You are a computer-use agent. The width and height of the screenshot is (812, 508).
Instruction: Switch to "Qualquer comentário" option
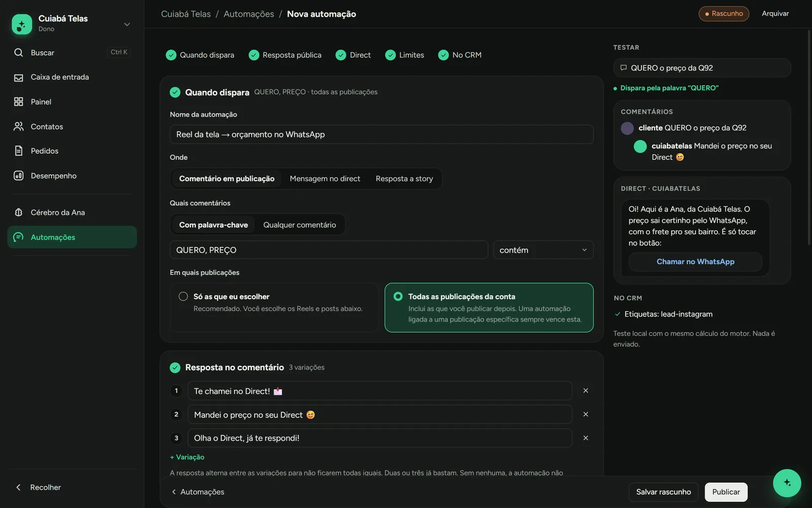[x=299, y=225]
